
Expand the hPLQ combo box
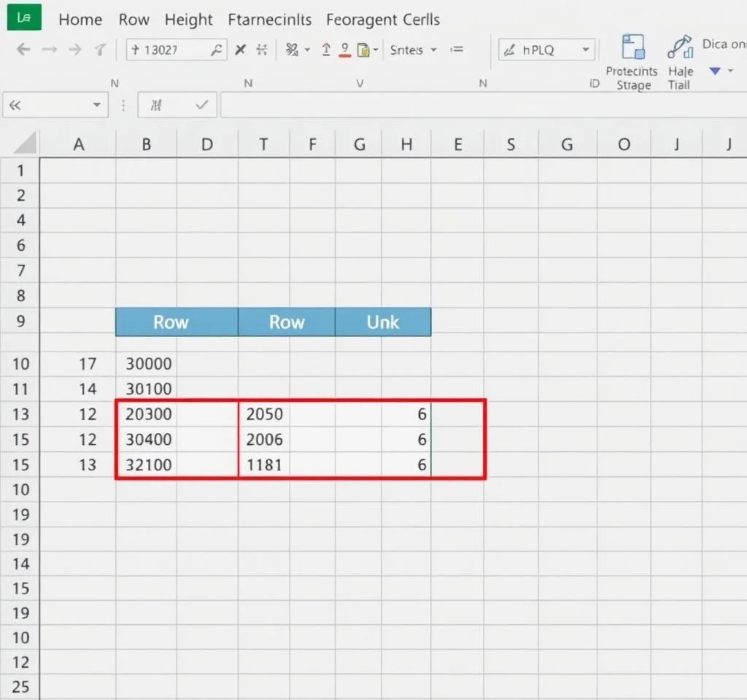(585, 50)
